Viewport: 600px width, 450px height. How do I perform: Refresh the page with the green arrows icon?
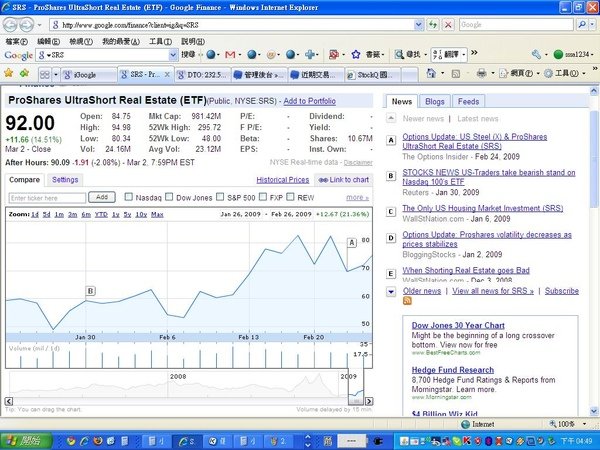[433, 25]
